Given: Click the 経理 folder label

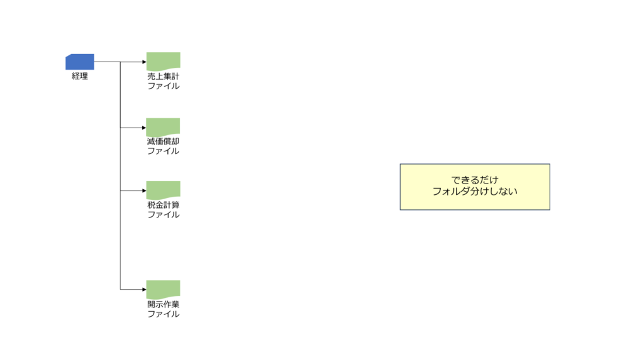Looking at the screenshot, I should (80, 76).
